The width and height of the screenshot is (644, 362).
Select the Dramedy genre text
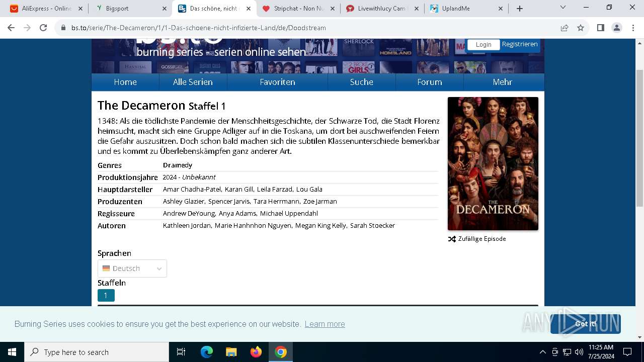coord(178,165)
